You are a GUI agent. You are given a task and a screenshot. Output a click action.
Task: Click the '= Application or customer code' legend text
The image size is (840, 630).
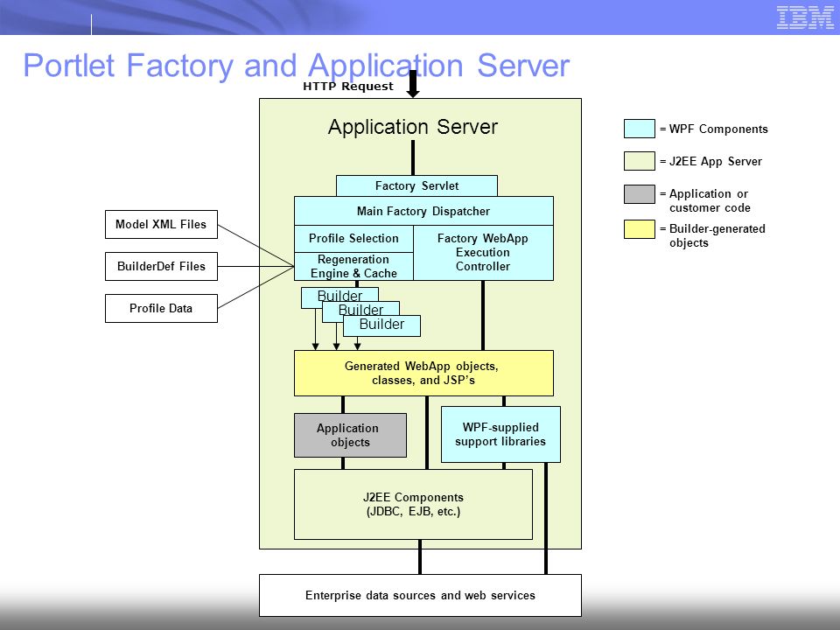coord(705,200)
